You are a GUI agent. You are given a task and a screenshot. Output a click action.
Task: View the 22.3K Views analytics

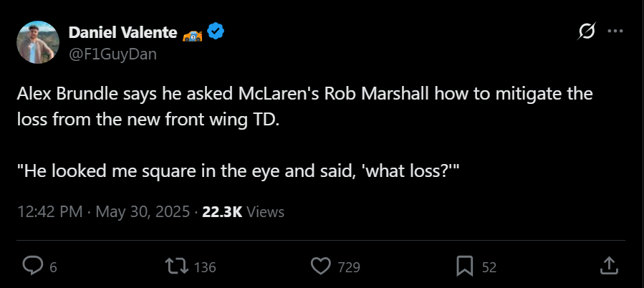click(x=243, y=212)
